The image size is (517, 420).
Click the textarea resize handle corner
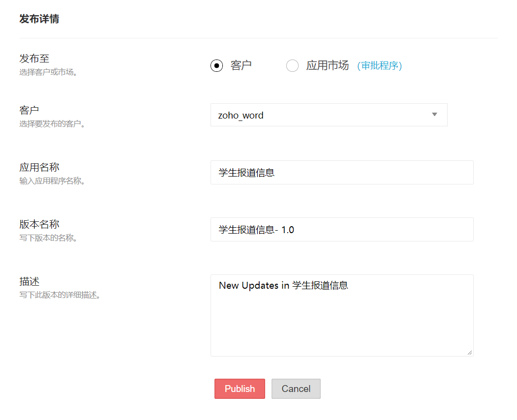tap(470, 352)
